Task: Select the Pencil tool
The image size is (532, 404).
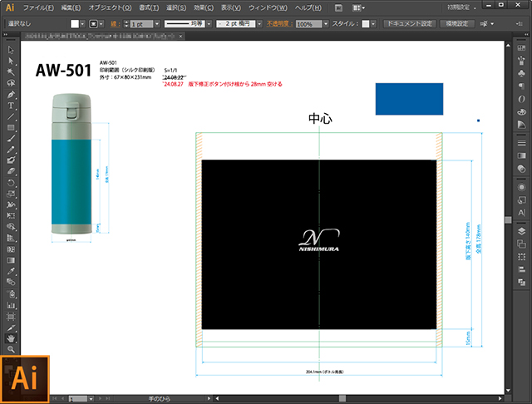Action: pyautogui.click(x=11, y=150)
